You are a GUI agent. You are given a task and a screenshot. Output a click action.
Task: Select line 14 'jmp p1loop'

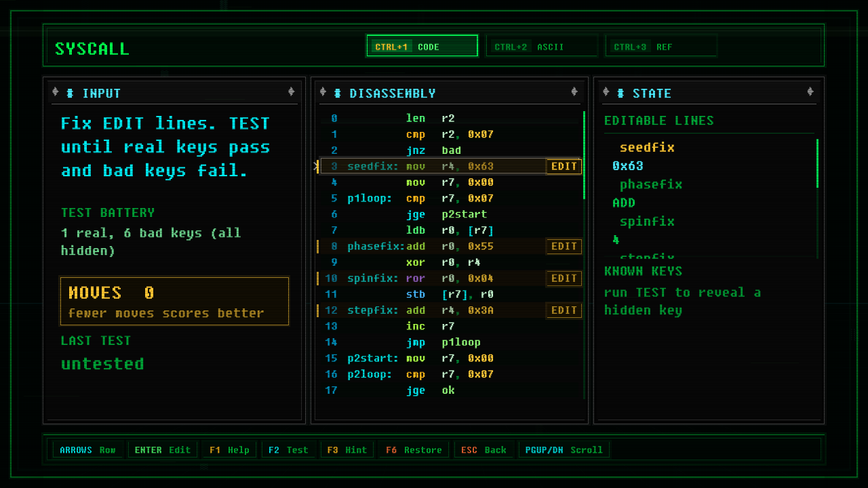click(x=450, y=342)
